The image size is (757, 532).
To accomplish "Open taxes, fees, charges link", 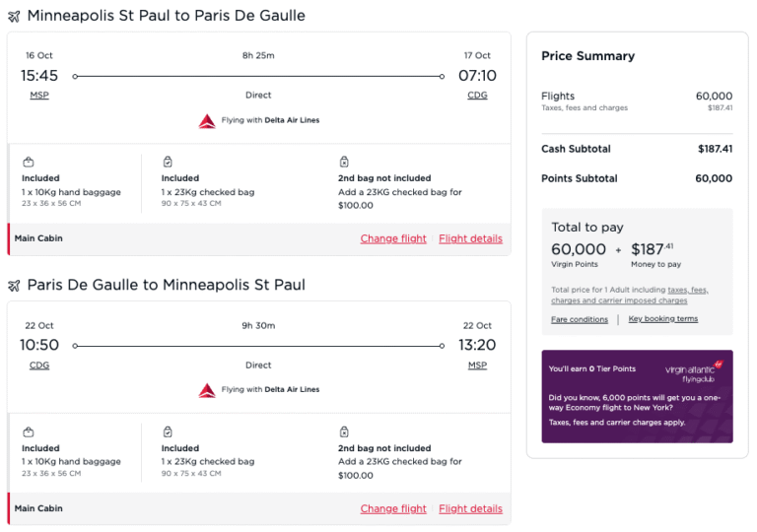I will 687,290.
